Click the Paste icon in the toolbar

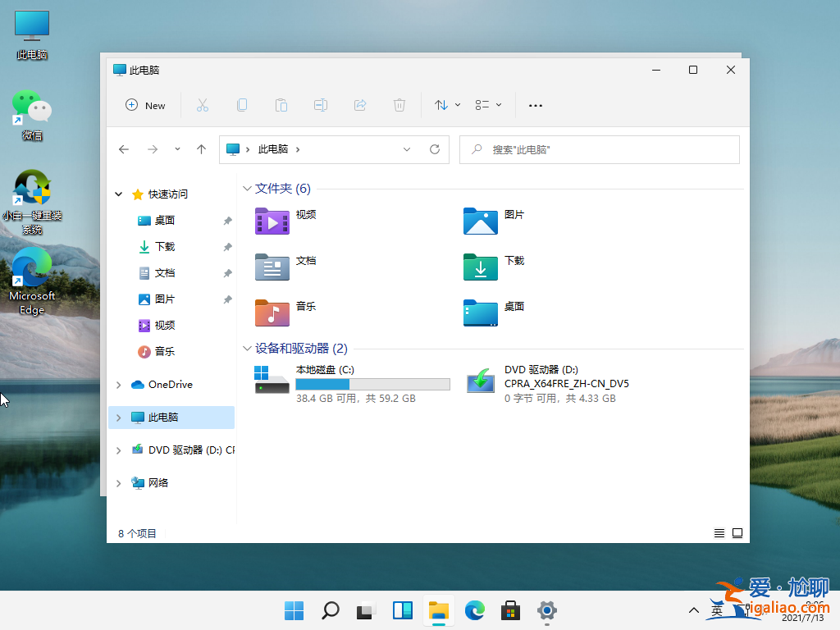(x=281, y=105)
